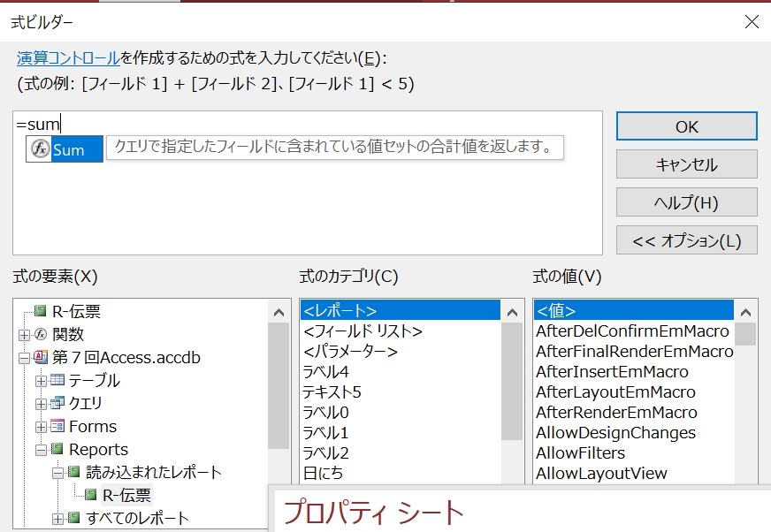This screenshot has width=771, height=532.
Task: Select AfterFinalRenderEmMacro value
Action: [634, 351]
